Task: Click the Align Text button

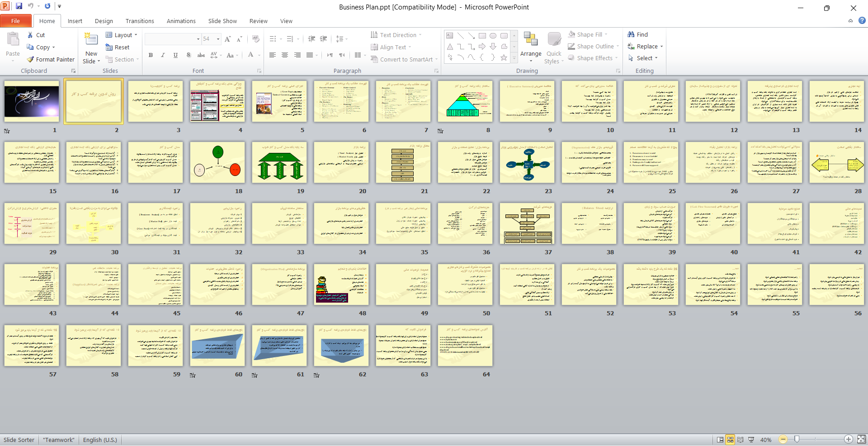Action: (x=391, y=47)
